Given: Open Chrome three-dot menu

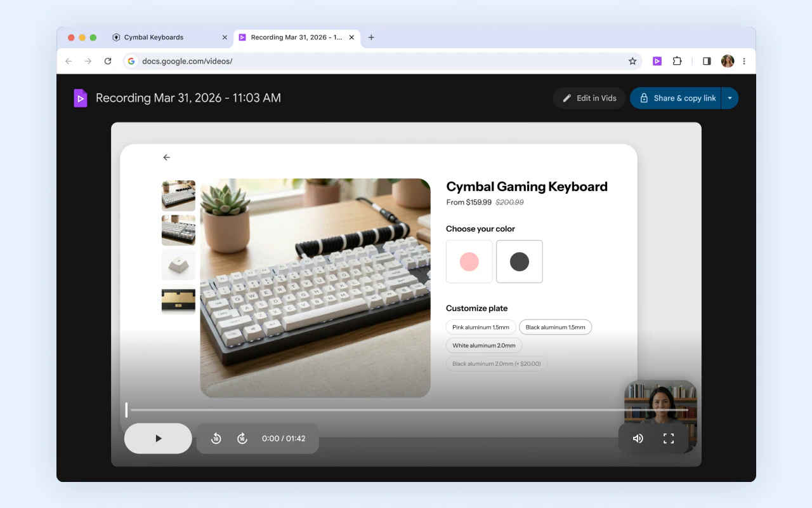Looking at the screenshot, I should coord(744,61).
